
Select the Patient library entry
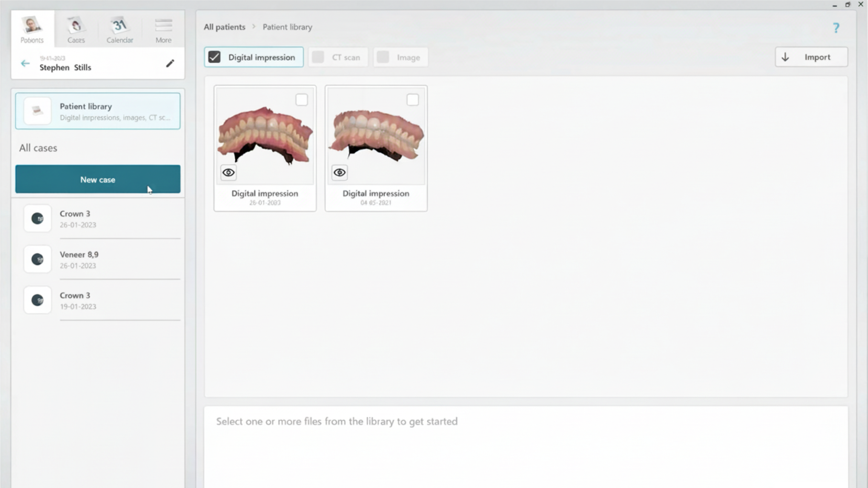tap(98, 111)
